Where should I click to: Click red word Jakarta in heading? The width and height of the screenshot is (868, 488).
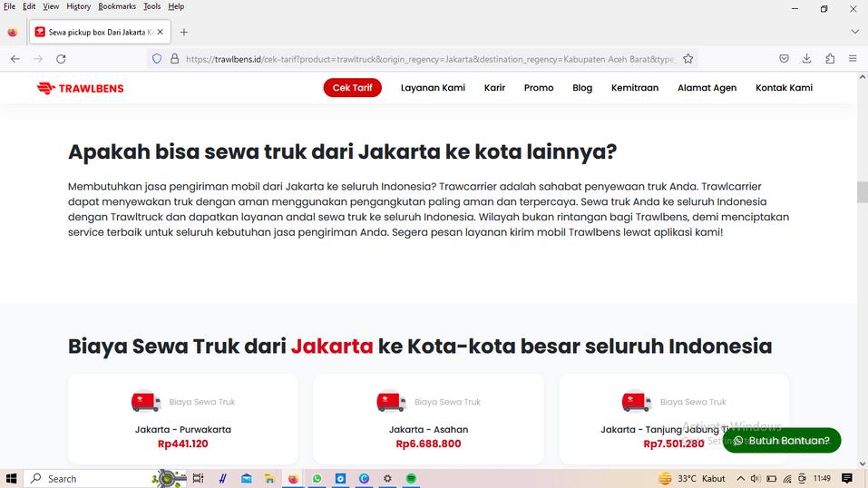[x=332, y=346]
